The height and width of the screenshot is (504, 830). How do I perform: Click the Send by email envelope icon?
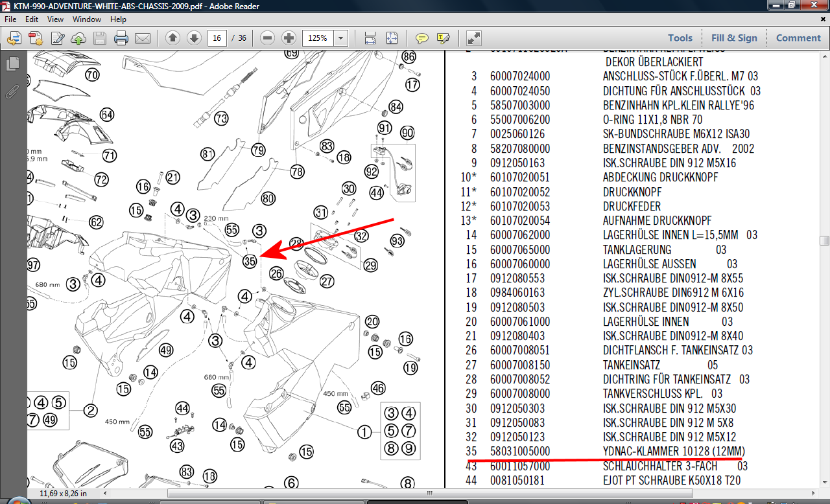(142, 38)
